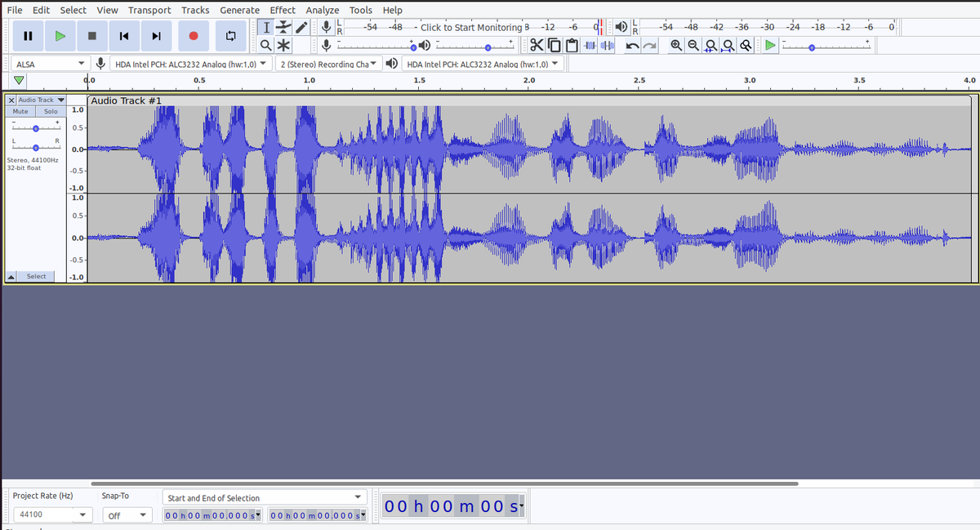Close the audio track with X button
Image resolution: width=980 pixels, height=530 pixels.
coord(11,100)
